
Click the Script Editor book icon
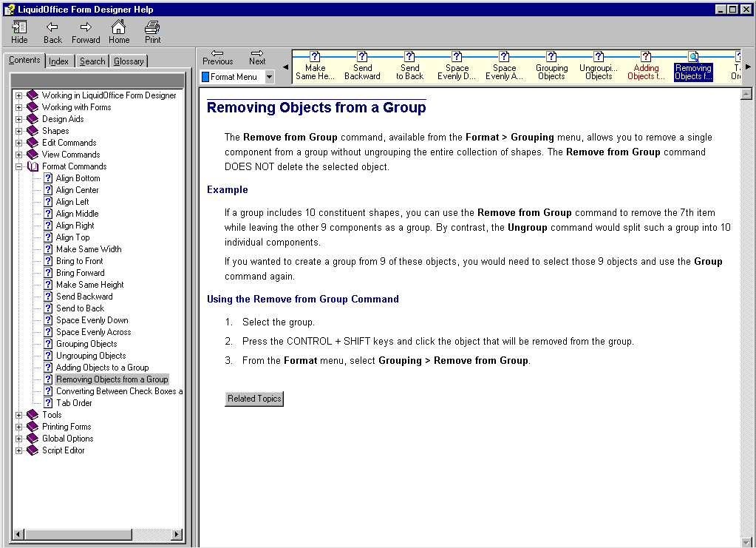[33, 450]
